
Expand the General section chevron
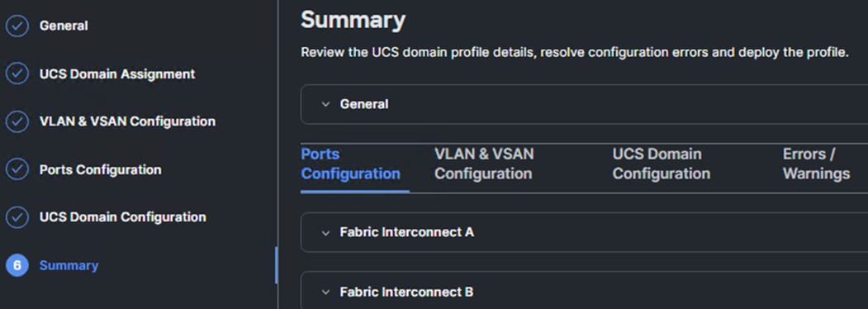pyautogui.click(x=326, y=104)
